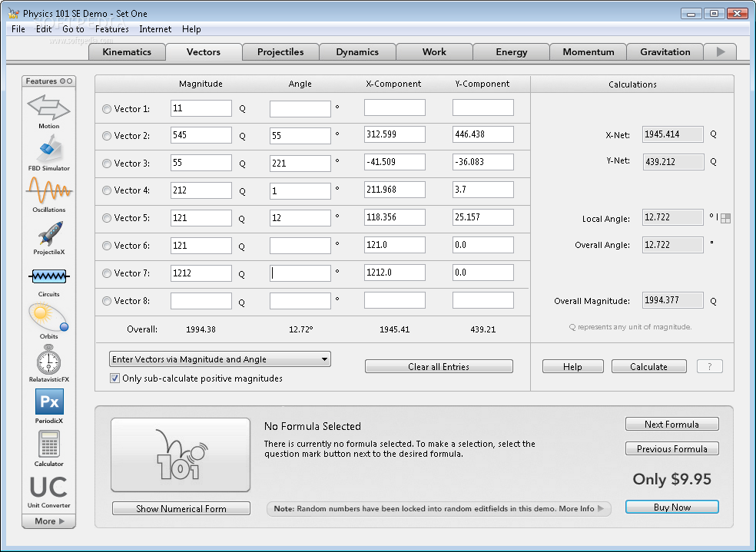The height and width of the screenshot is (552, 756).
Task: Click the Vector 6 Angle field
Action: click(x=300, y=246)
